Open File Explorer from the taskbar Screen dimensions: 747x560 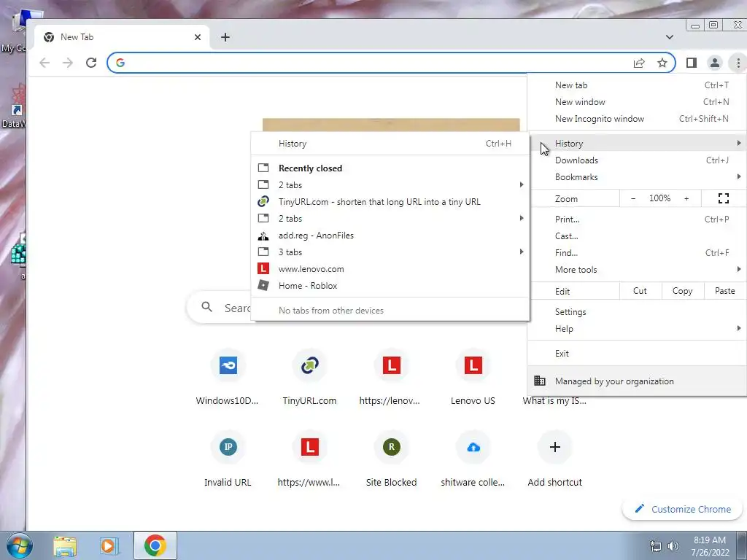coord(65,545)
